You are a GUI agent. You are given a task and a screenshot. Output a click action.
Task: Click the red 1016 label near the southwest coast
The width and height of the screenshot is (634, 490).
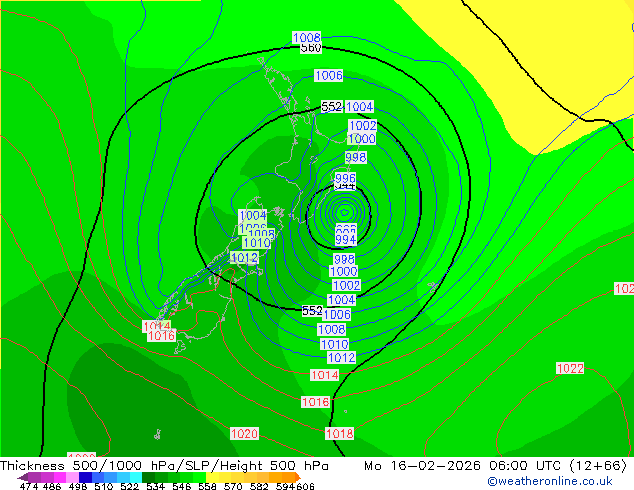(x=161, y=336)
